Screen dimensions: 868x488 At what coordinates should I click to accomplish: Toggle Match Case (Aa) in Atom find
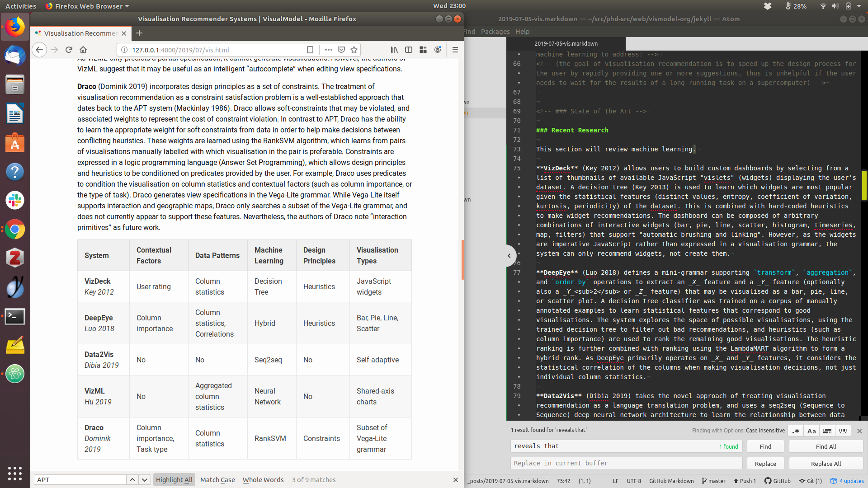point(811,431)
